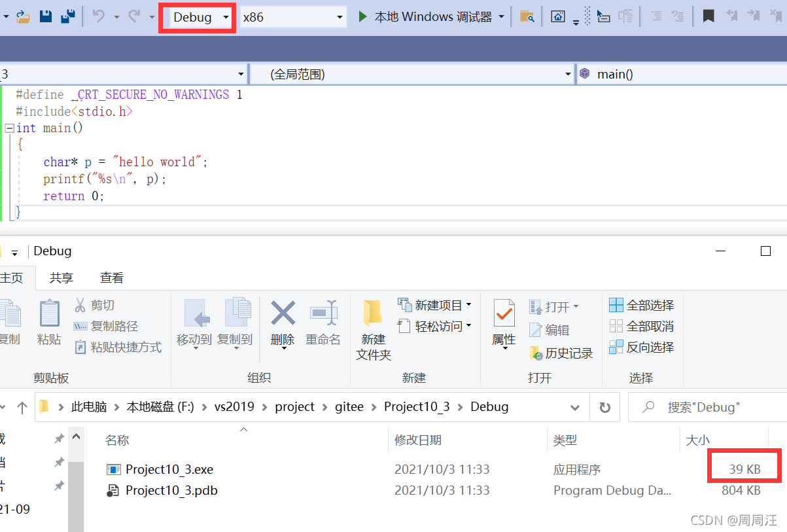
Task: Open the dropdown arrow beside 本地 Windows 调试器
Action: (502, 18)
